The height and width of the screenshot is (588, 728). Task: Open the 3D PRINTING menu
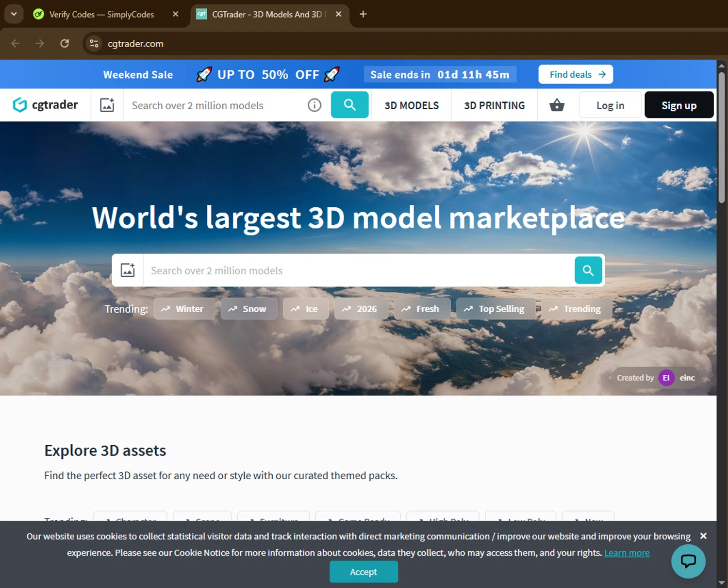[x=495, y=105]
